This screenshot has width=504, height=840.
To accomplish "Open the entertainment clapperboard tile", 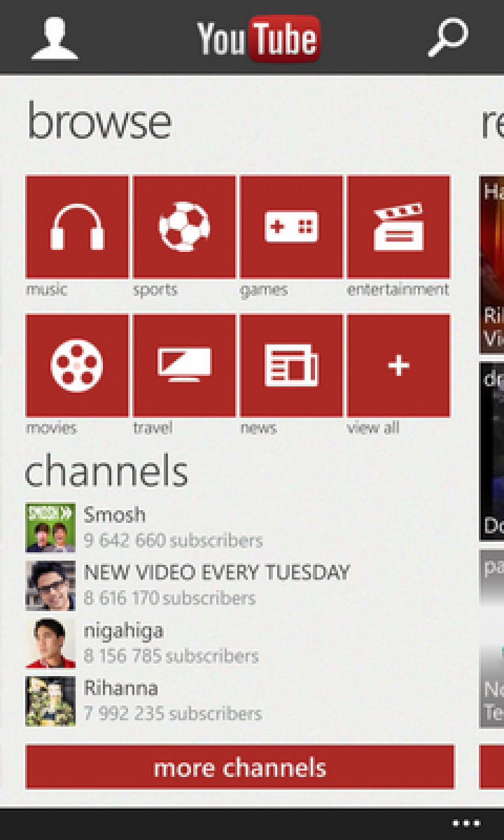I will click(399, 227).
